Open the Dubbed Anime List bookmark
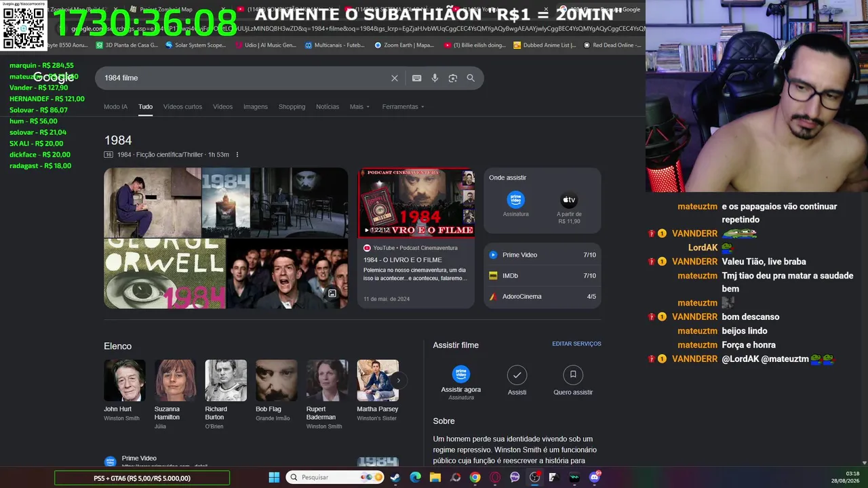Image resolution: width=868 pixels, height=488 pixels. [545, 45]
